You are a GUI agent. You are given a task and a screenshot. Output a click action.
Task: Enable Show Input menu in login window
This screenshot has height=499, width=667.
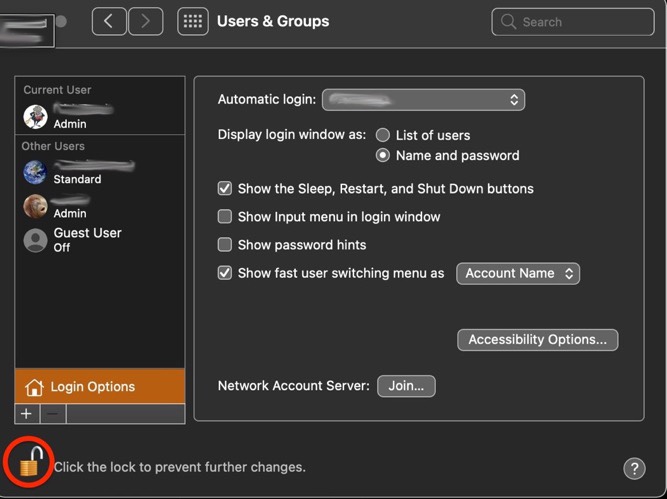tap(225, 216)
